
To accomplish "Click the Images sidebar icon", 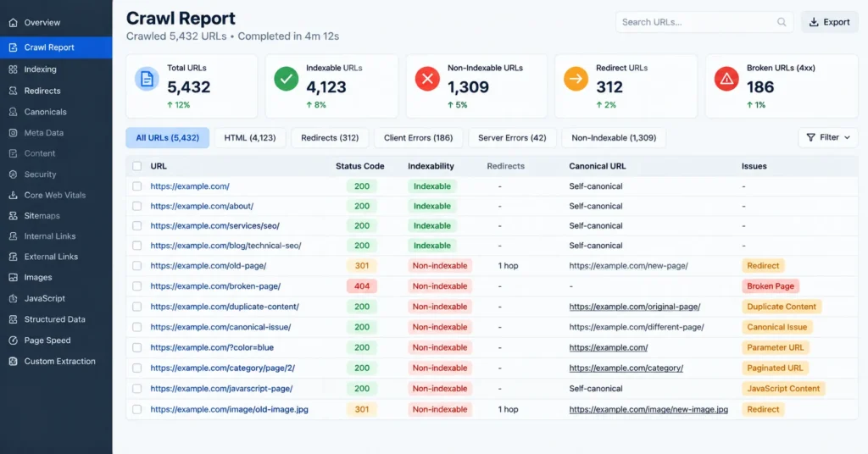I will pyautogui.click(x=13, y=278).
